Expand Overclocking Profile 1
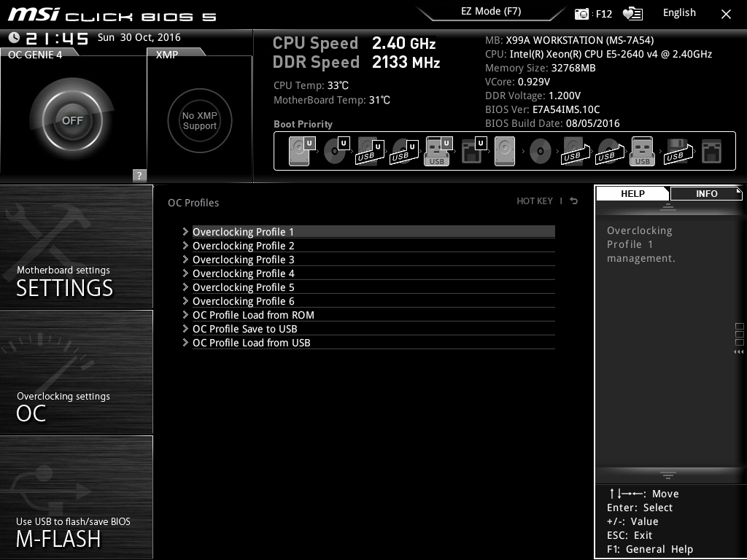 pos(373,232)
